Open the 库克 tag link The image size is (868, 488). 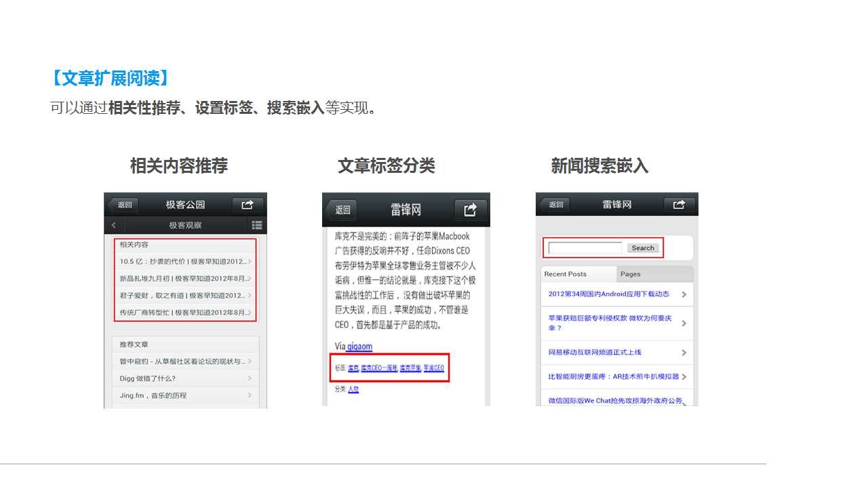pyautogui.click(x=353, y=368)
